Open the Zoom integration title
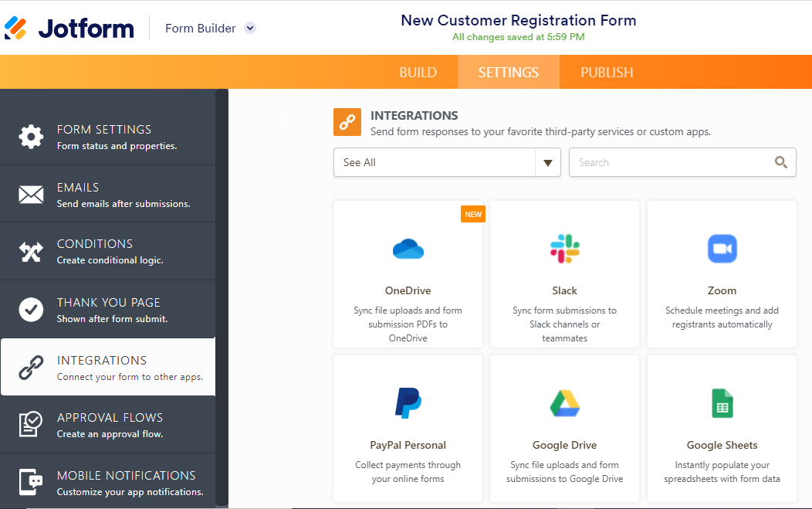The width and height of the screenshot is (812, 509). point(722,290)
